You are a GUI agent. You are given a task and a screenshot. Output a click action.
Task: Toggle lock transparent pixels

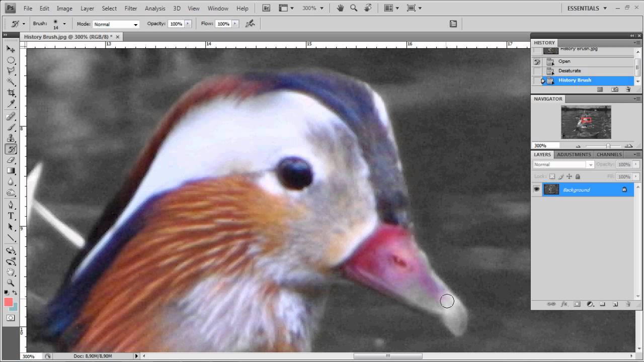(552, 176)
